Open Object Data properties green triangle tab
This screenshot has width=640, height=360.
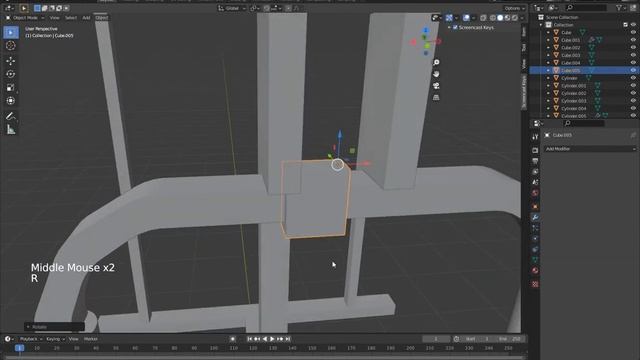[x=535, y=260]
